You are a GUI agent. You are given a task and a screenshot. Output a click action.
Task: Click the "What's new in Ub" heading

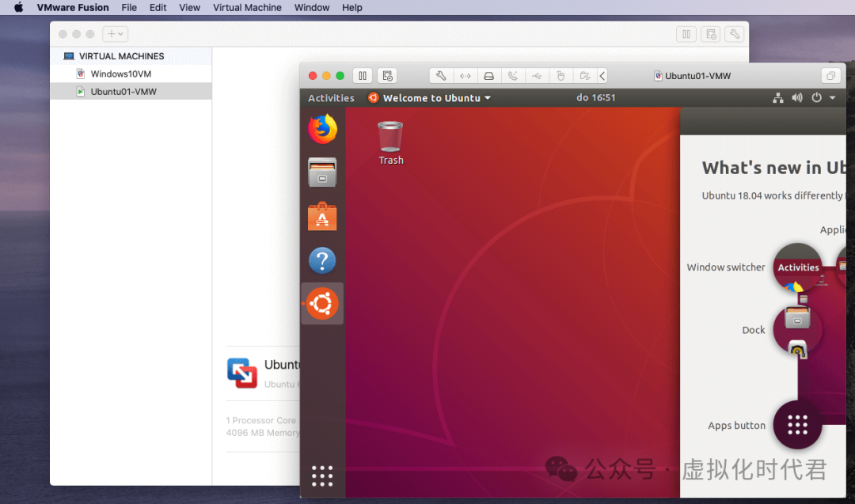(773, 168)
